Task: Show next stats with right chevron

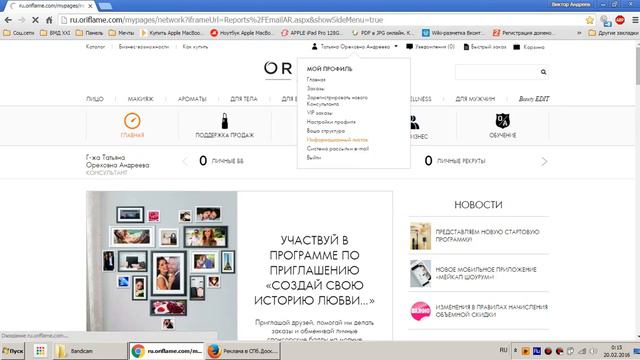Action: 544,162
